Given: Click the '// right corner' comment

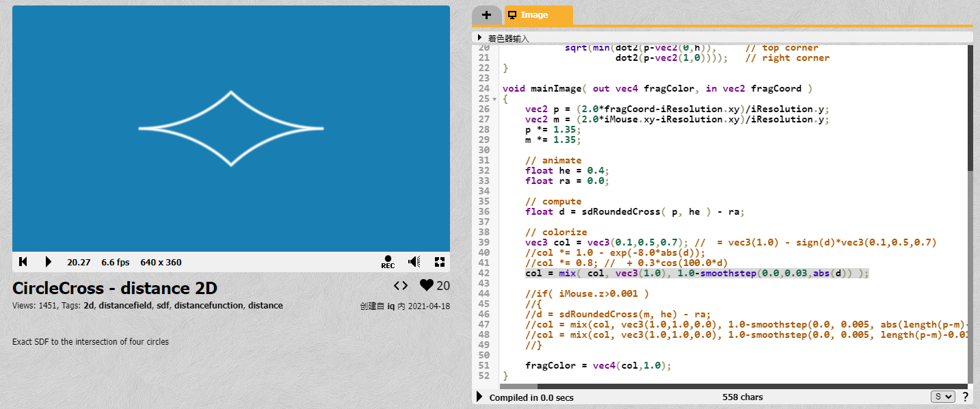Looking at the screenshot, I should 787,57.
